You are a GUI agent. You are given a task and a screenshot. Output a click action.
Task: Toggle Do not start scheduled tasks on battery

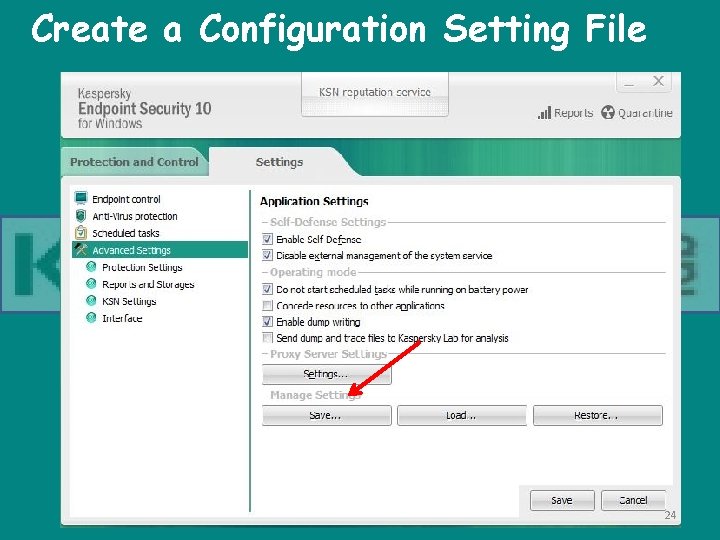click(267, 289)
